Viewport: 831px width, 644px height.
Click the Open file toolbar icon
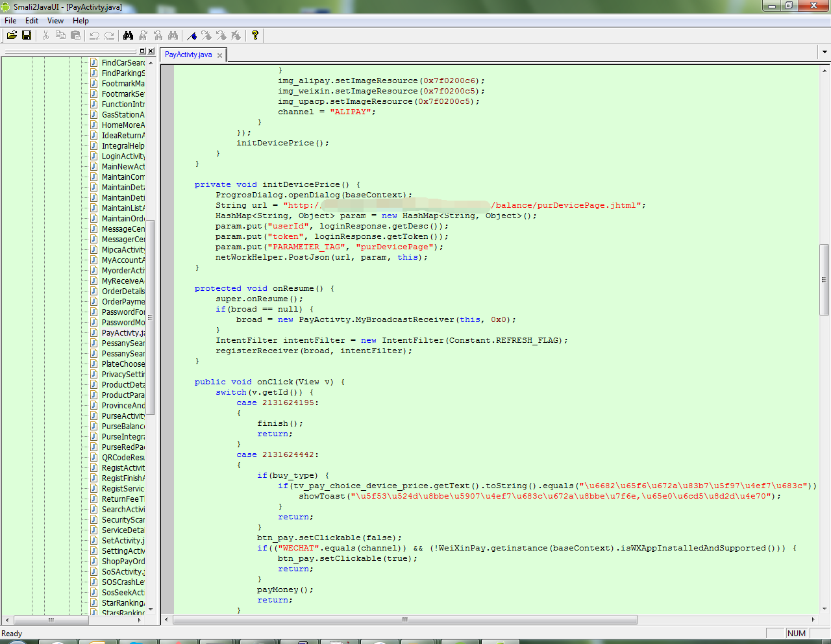pos(12,36)
